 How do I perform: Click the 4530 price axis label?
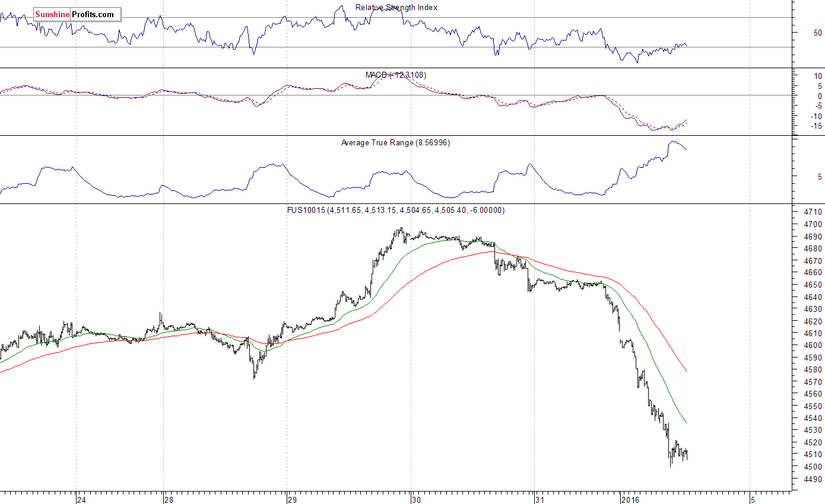(814, 430)
